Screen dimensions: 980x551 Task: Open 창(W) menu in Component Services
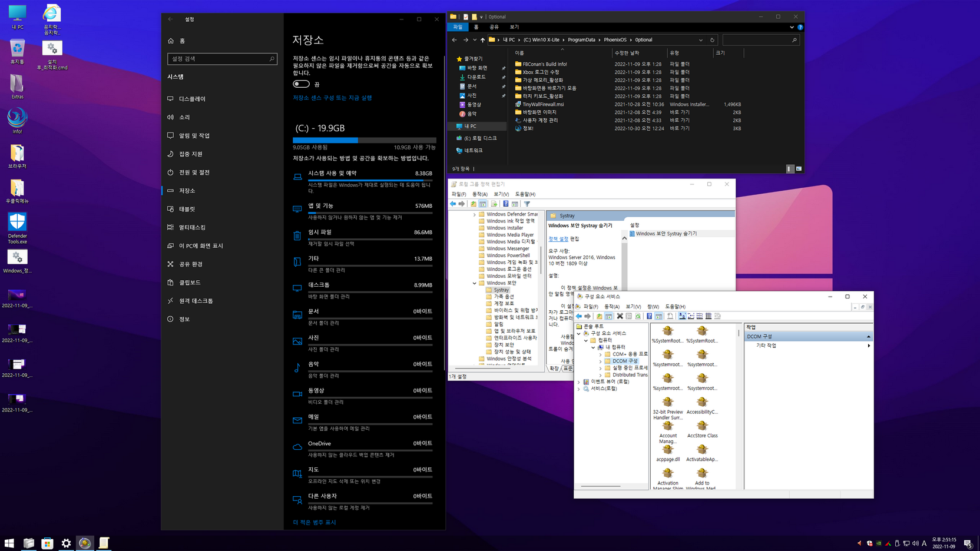click(653, 307)
